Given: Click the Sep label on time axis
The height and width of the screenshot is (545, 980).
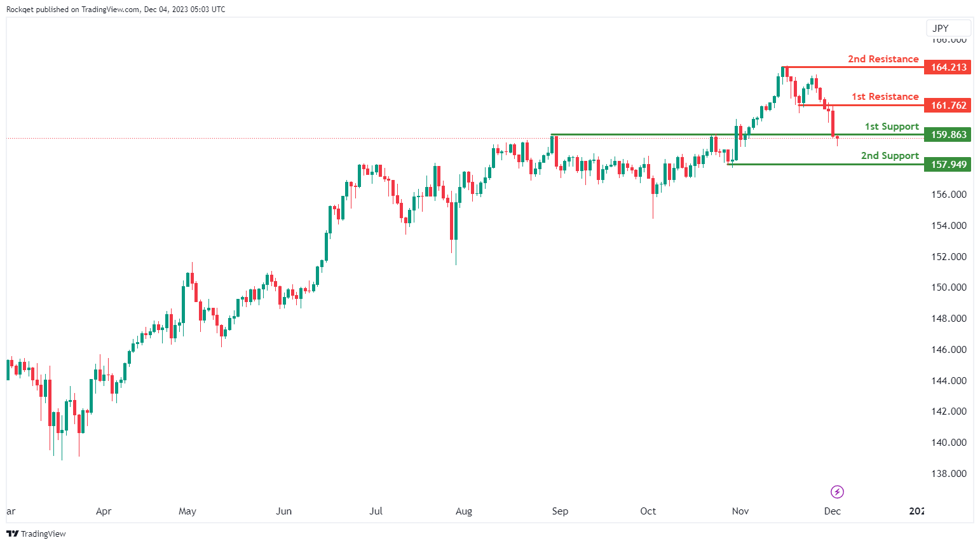Looking at the screenshot, I should pos(560,511).
